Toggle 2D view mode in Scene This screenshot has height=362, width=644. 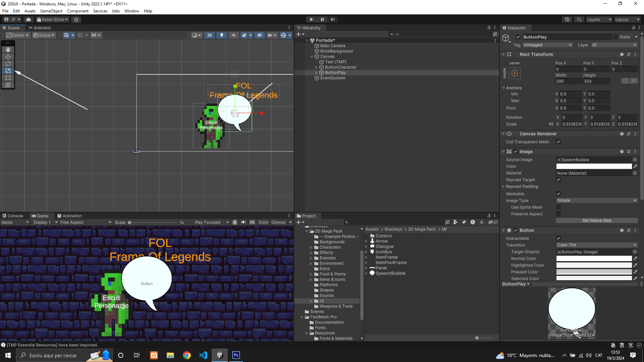coord(210,35)
